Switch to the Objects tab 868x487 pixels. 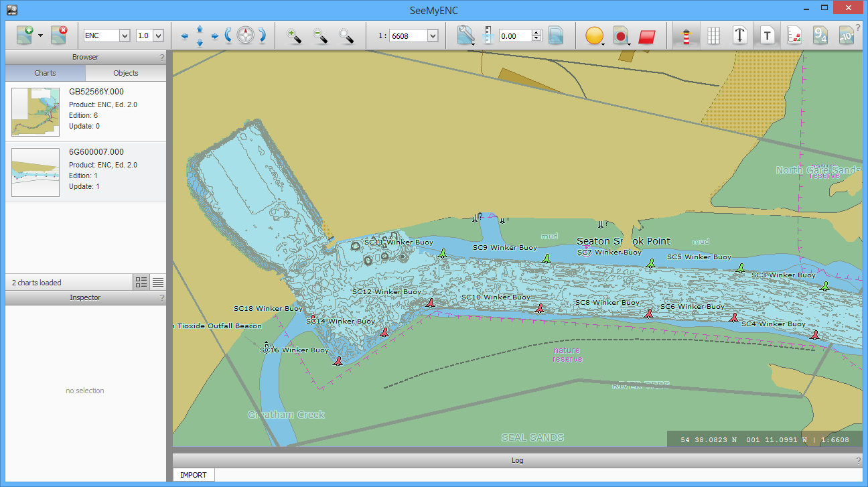[125, 73]
